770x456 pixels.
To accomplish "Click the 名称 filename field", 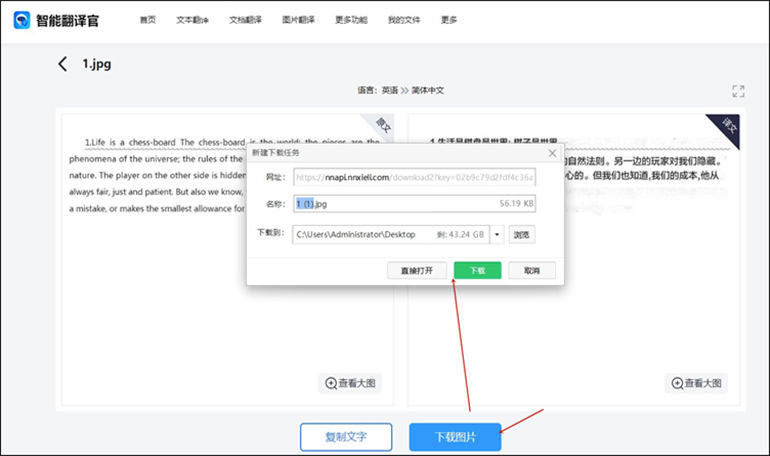I will click(x=414, y=204).
